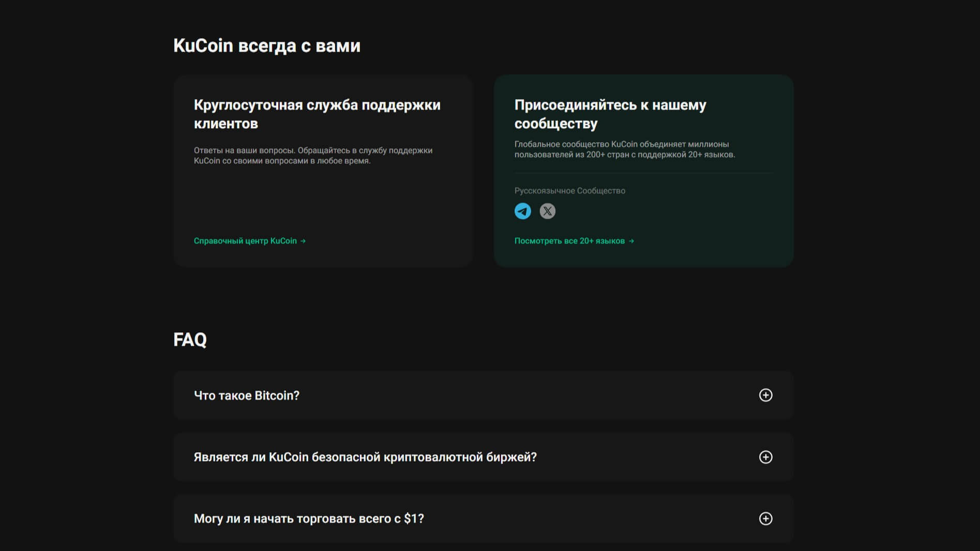Image resolution: width=980 pixels, height=551 pixels.
Task: Open the "Справочный центр KuCoin" link
Action: click(x=245, y=241)
